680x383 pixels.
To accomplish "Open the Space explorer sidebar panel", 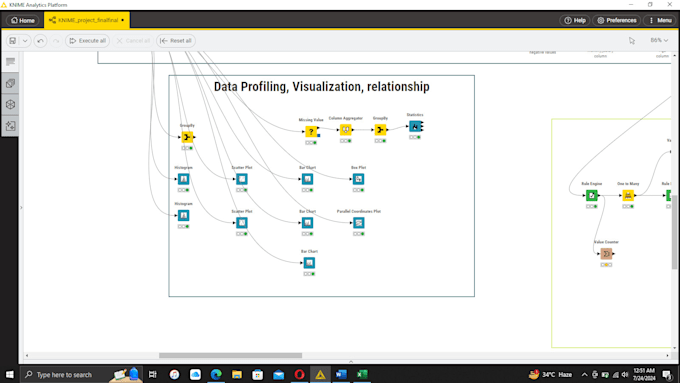I will click(10, 105).
